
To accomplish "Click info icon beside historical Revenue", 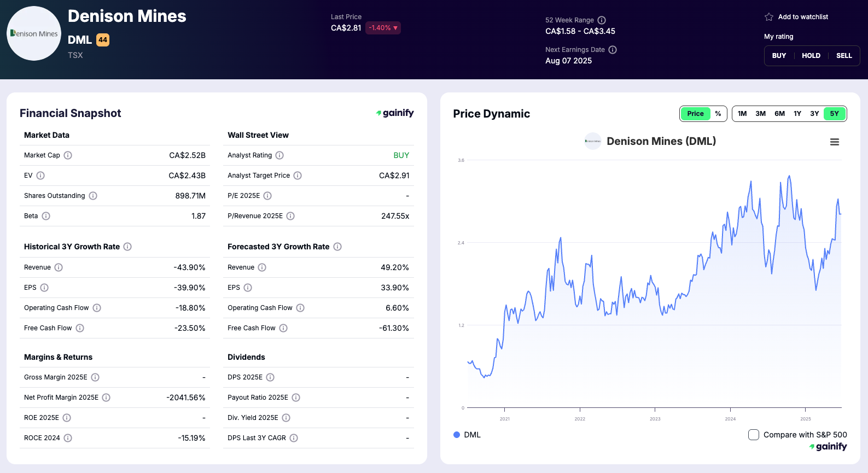I will 59,267.
